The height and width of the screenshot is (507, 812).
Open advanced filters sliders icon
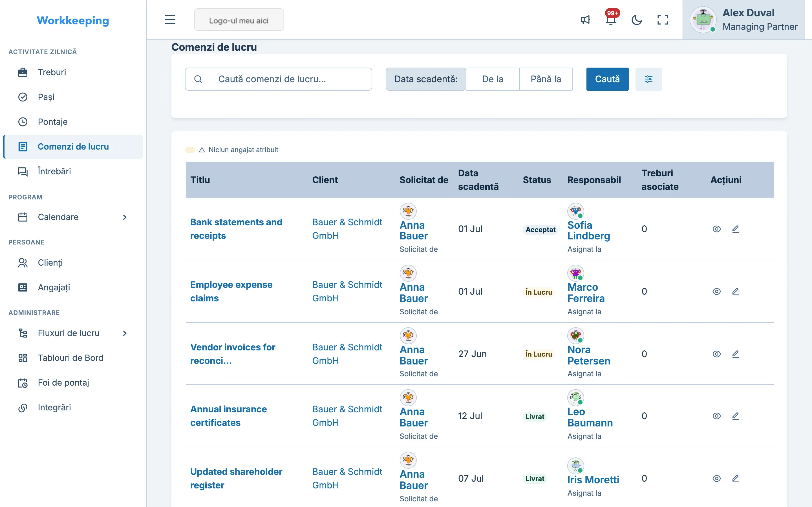[x=648, y=79]
